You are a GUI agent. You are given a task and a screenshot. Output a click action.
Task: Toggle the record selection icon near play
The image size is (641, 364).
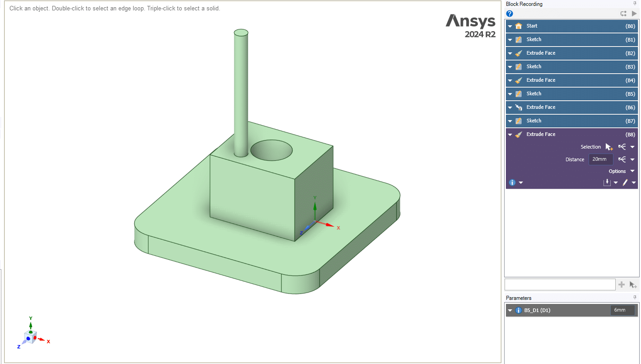point(623,14)
